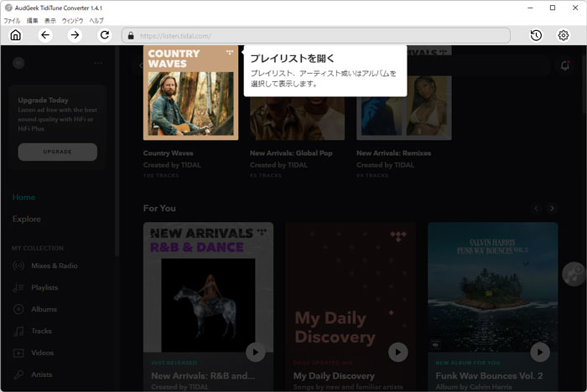This screenshot has height=392, width=587.
Task: Click the New Arrivals: R&B and... title
Action: tap(203, 375)
